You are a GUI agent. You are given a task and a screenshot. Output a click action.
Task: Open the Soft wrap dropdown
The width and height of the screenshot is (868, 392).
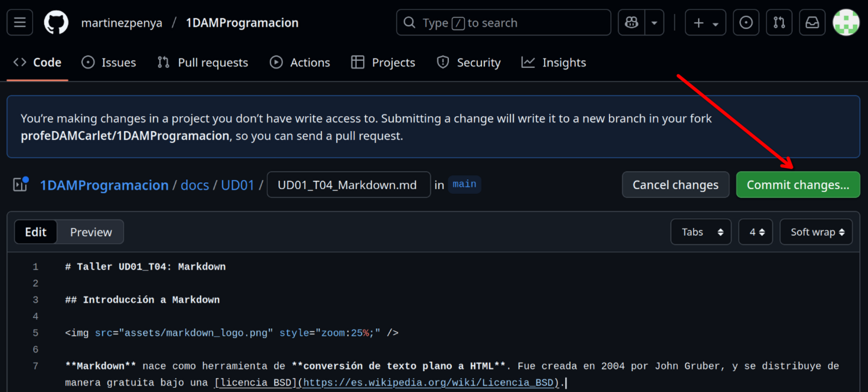pyautogui.click(x=816, y=232)
